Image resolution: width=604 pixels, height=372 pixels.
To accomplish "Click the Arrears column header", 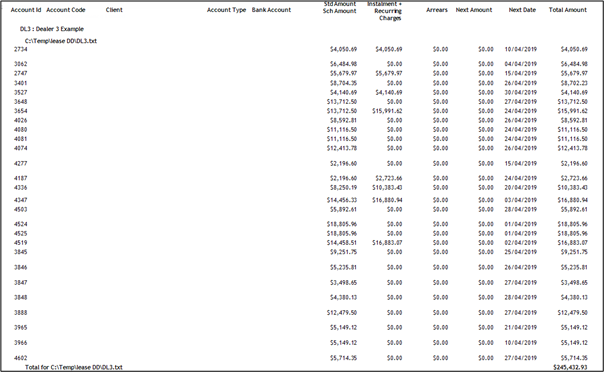I will 437,10.
